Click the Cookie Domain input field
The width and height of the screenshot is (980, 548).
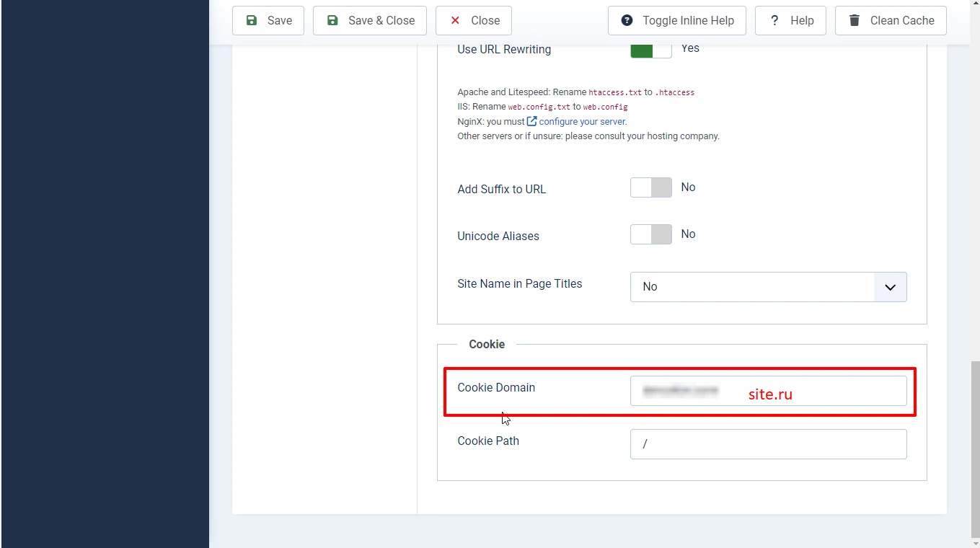[x=769, y=391]
